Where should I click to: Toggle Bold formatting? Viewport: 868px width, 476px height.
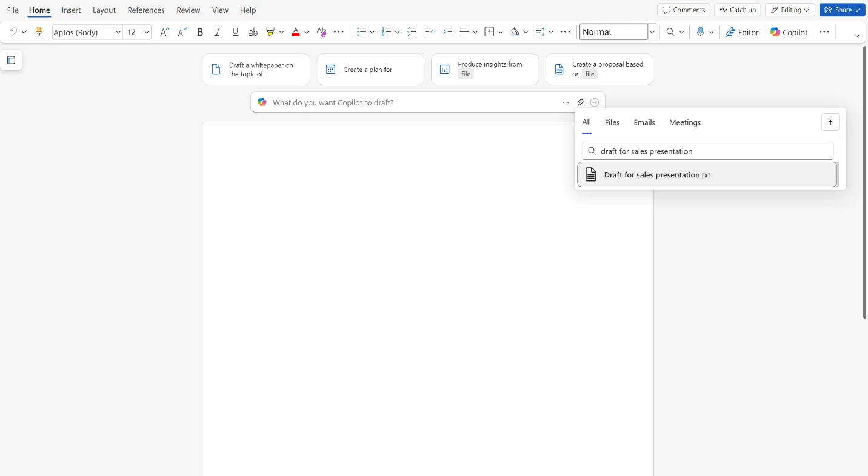tap(200, 32)
